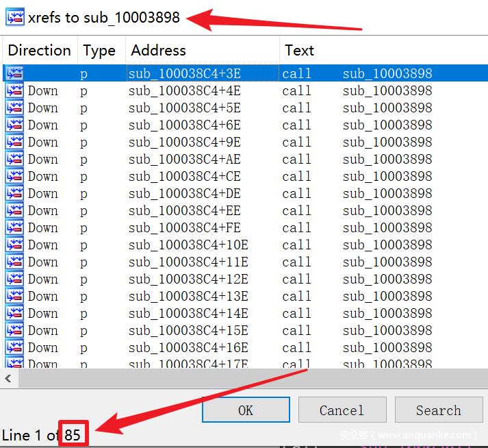Click left arrow of horizontal scrollbar
Image resolution: width=488 pixels, height=448 pixels.
8,378
